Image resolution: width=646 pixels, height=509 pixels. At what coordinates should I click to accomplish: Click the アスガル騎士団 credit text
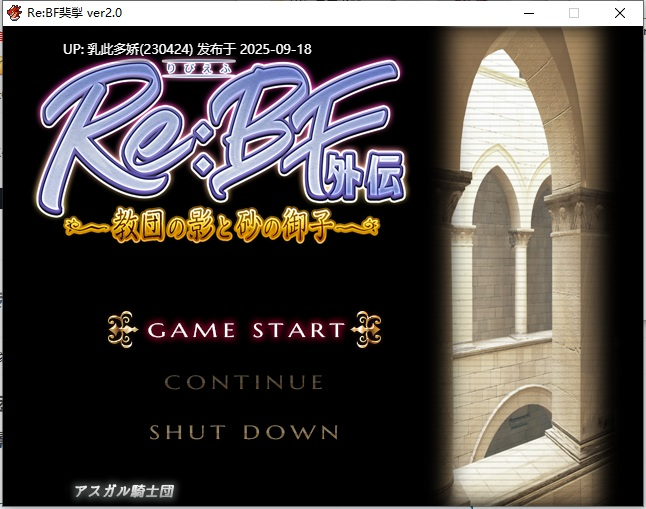[124, 491]
